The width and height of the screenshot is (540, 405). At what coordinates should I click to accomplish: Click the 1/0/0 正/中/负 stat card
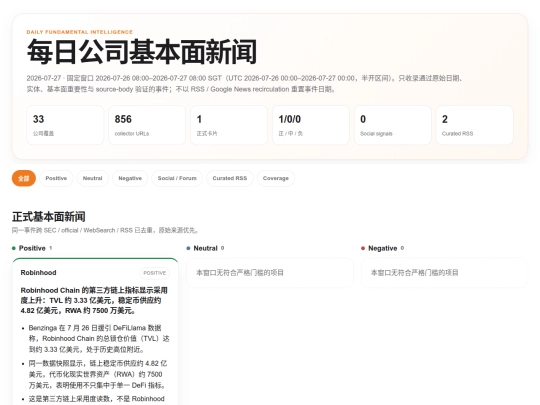tap(311, 125)
